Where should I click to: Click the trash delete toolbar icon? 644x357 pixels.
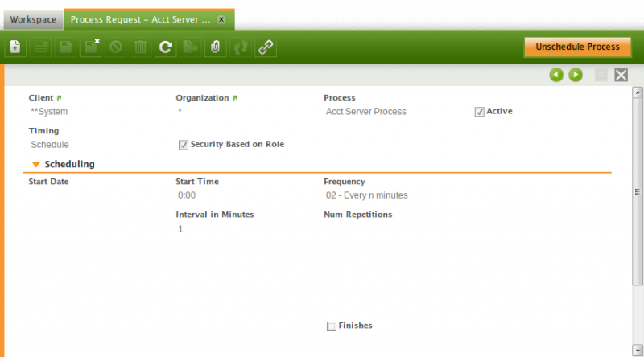[140, 47]
